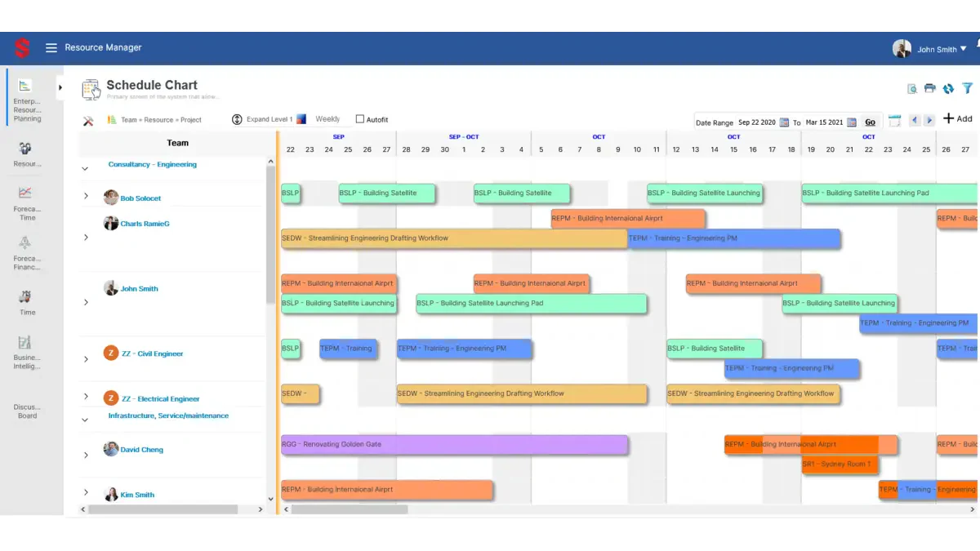
Task: Open the start date calendar picker
Action: 784,122
